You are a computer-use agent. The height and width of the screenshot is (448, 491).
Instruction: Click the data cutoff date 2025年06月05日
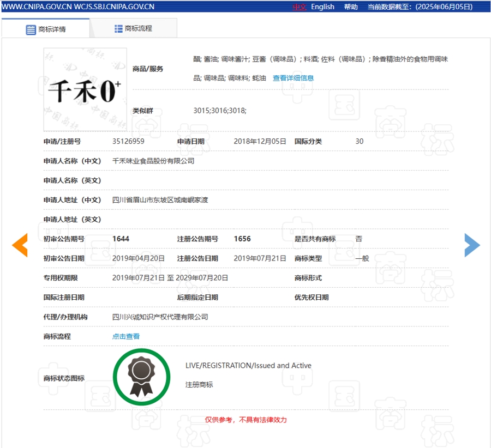(444, 7)
